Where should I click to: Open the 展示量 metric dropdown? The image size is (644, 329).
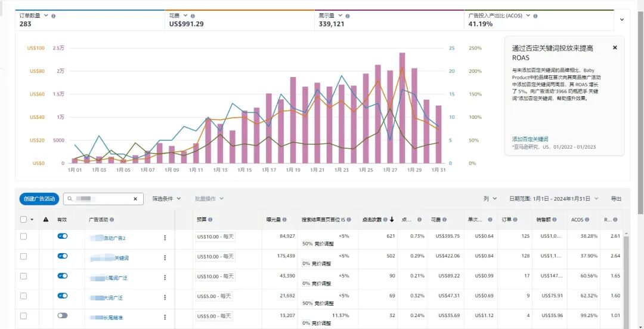[340, 15]
